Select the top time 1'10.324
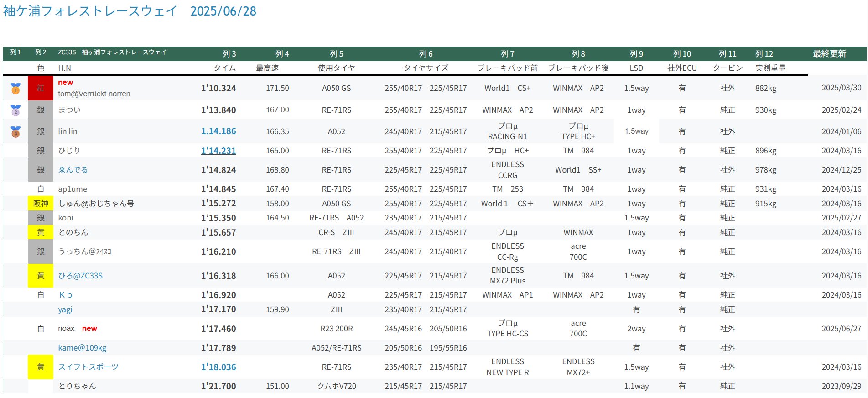 [x=218, y=88]
